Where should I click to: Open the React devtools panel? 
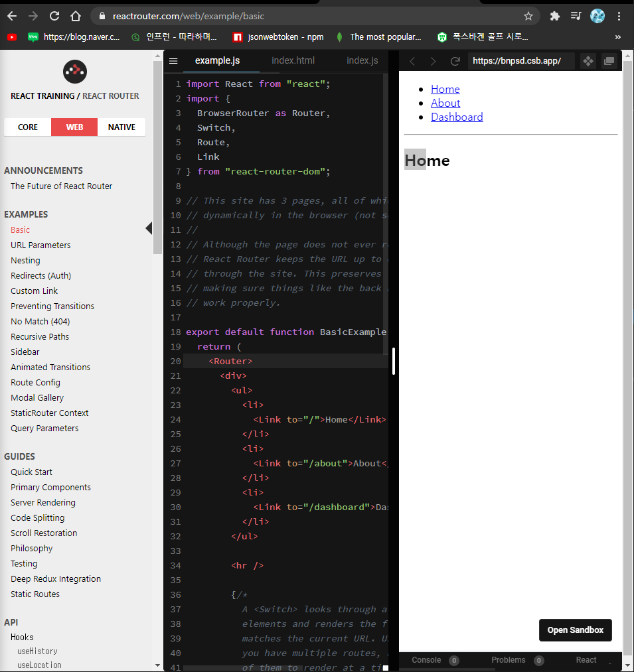(x=586, y=660)
